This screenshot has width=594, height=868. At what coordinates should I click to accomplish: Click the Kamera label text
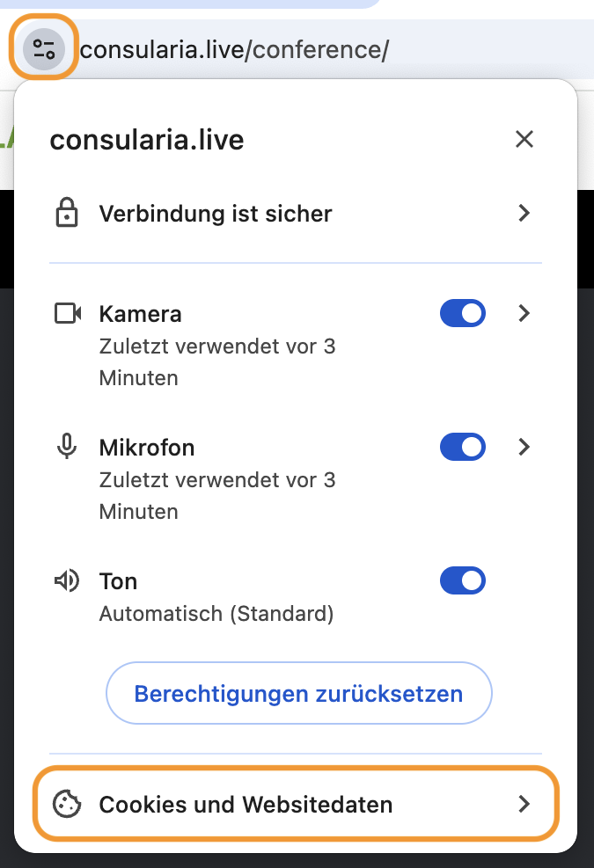click(140, 314)
